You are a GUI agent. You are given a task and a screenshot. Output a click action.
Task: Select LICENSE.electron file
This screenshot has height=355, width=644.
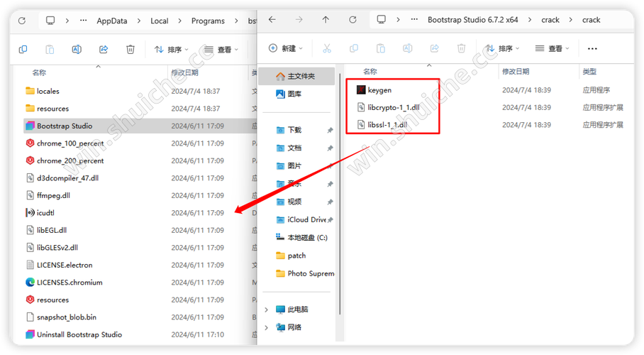coord(59,265)
